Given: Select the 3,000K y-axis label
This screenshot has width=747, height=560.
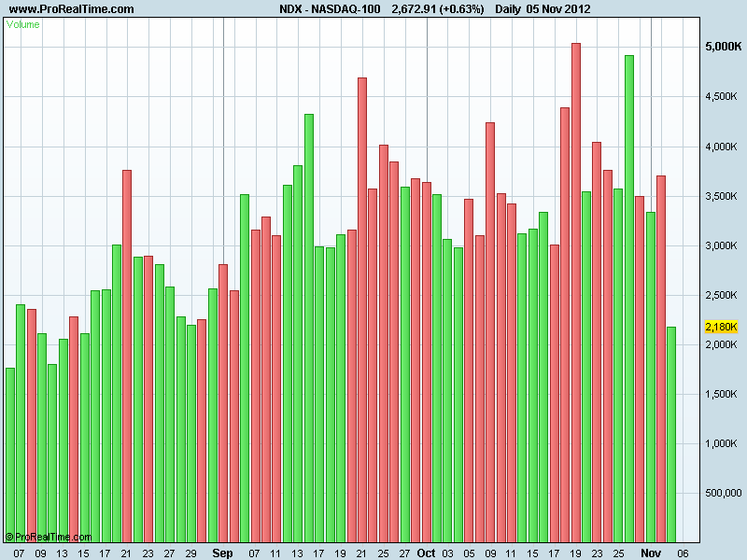Looking at the screenshot, I should pyautogui.click(x=721, y=245).
